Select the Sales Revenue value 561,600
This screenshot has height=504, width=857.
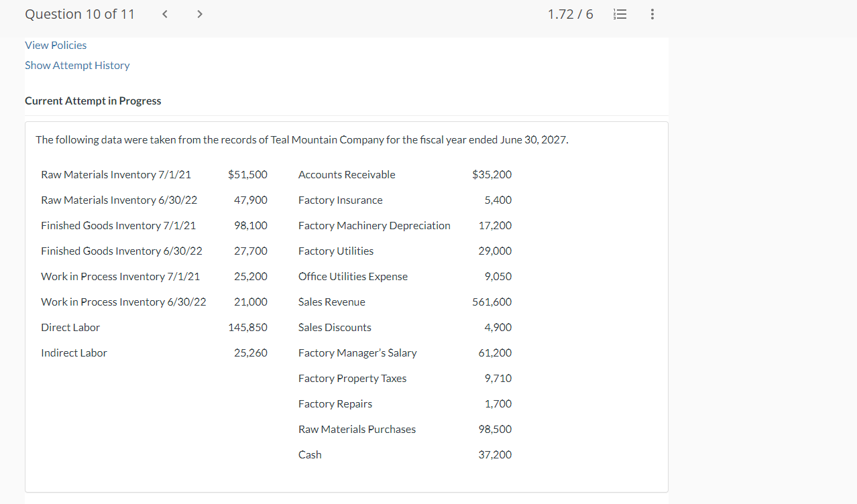point(492,302)
